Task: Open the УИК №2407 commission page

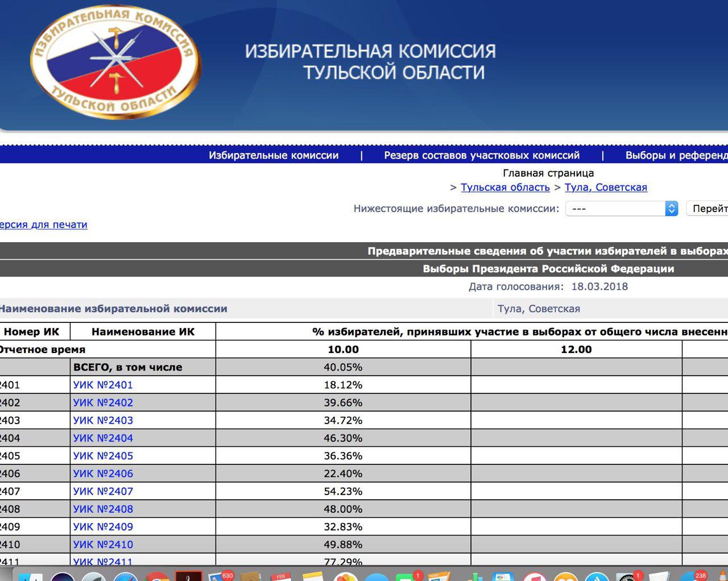Action: tap(104, 491)
